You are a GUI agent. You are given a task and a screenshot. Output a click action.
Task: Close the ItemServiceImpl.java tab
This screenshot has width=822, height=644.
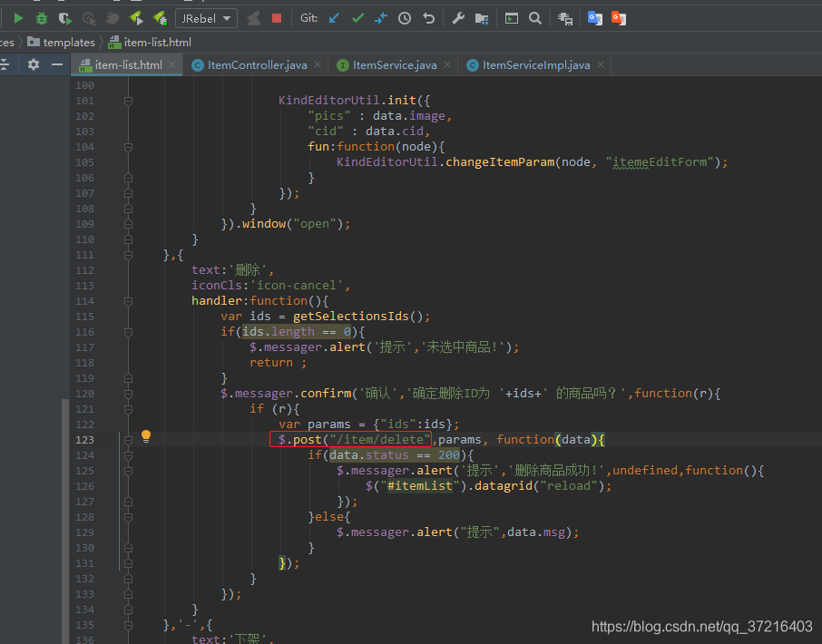(x=601, y=64)
